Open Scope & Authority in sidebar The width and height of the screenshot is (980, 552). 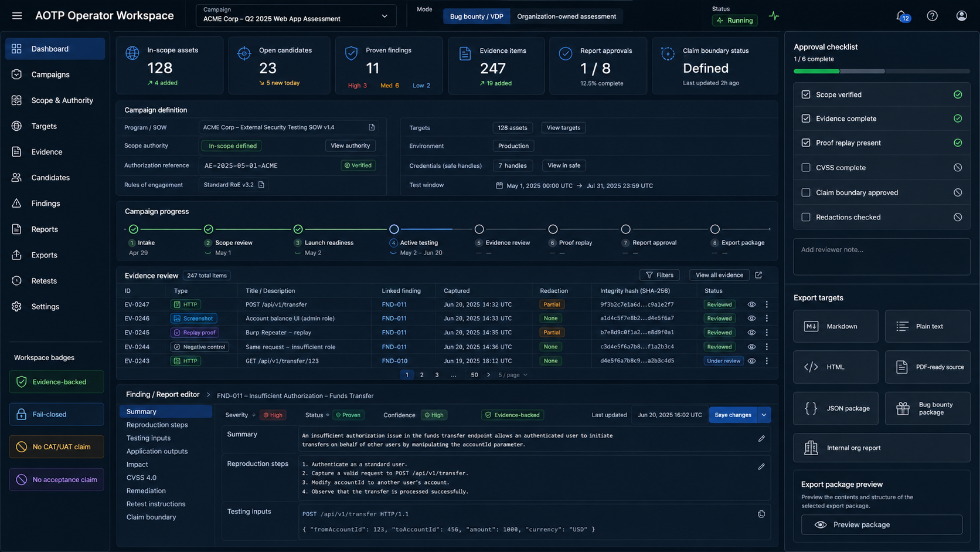(55, 100)
